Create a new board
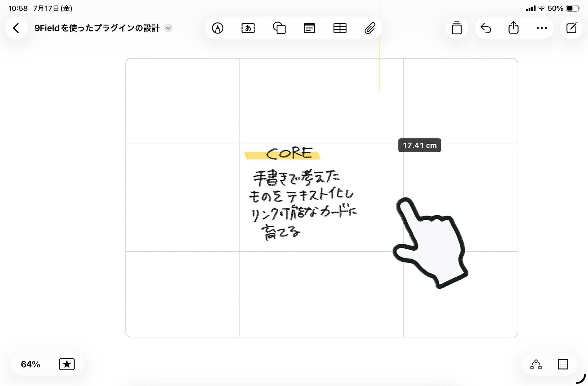The width and height of the screenshot is (588, 386). [x=571, y=28]
